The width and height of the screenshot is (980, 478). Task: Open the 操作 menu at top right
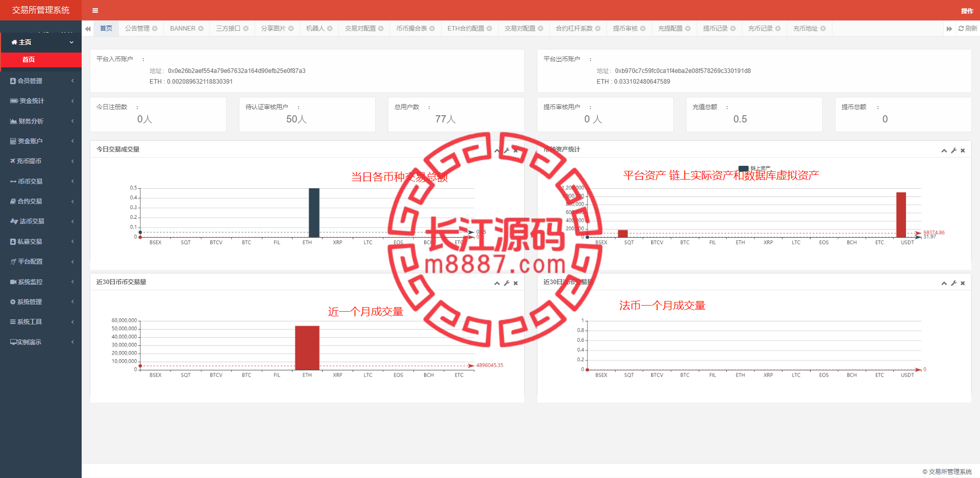[x=967, y=11]
